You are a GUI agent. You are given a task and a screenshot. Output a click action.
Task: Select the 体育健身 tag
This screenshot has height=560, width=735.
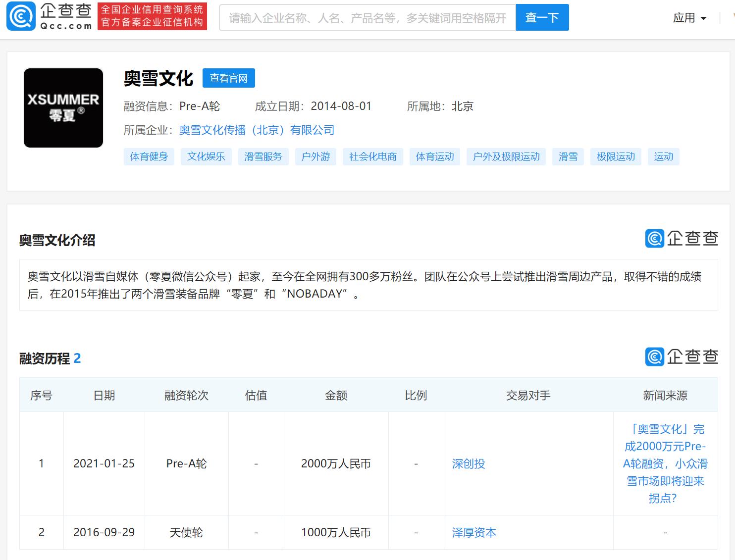149,157
